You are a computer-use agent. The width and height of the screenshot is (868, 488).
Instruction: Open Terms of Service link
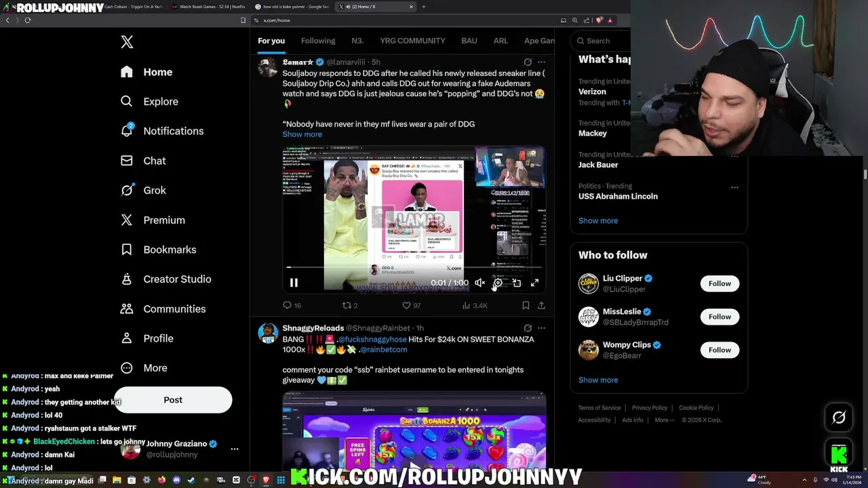[x=599, y=408]
